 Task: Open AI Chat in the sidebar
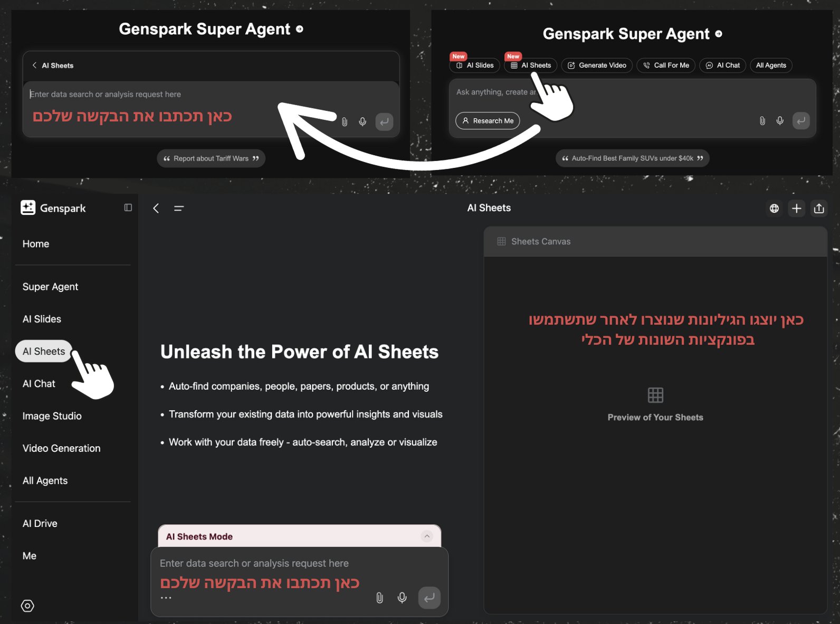tap(39, 384)
